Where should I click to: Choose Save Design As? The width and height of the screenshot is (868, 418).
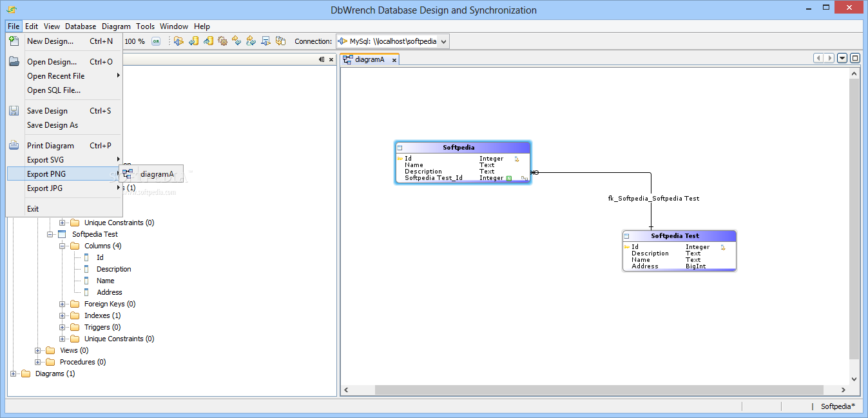click(x=64, y=125)
